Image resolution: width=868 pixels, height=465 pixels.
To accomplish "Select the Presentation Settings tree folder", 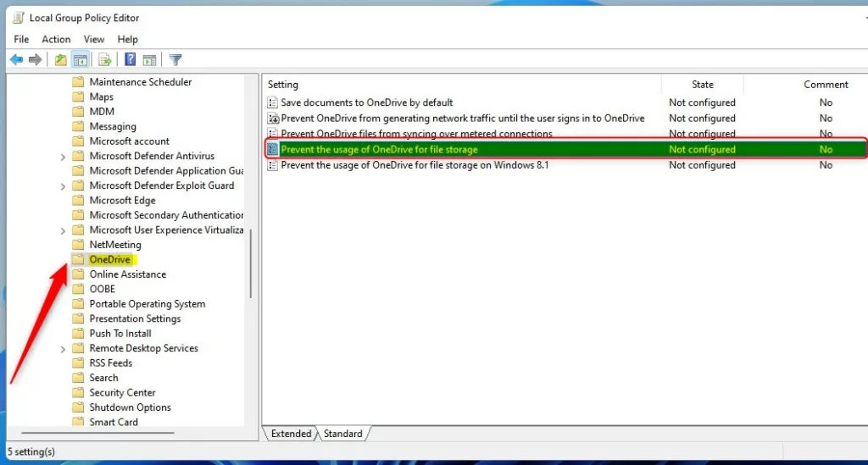I will [x=135, y=318].
